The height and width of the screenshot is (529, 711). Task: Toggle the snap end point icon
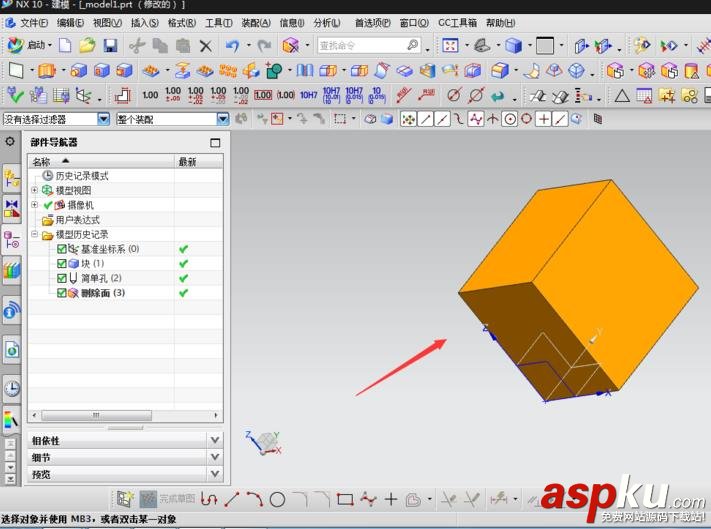click(x=425, y=119)
